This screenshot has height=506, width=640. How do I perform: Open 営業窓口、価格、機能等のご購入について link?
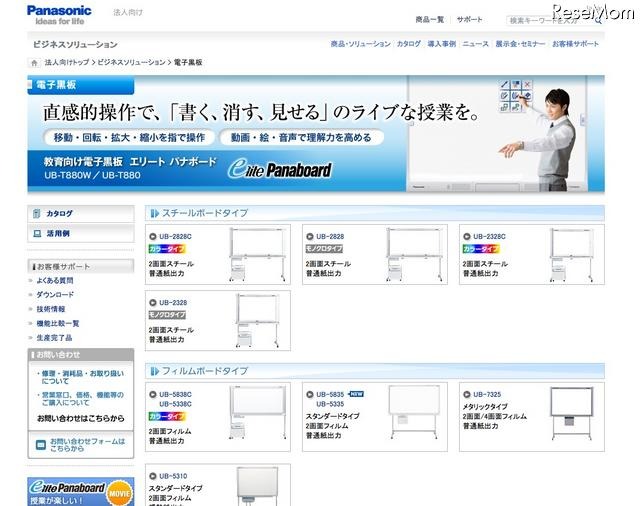coord(82,399)
